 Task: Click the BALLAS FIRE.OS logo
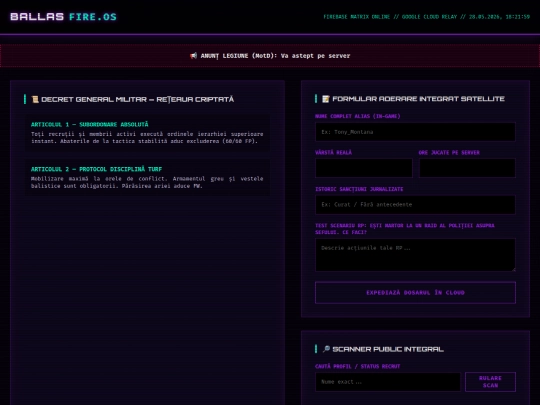(x=63, y=17)
